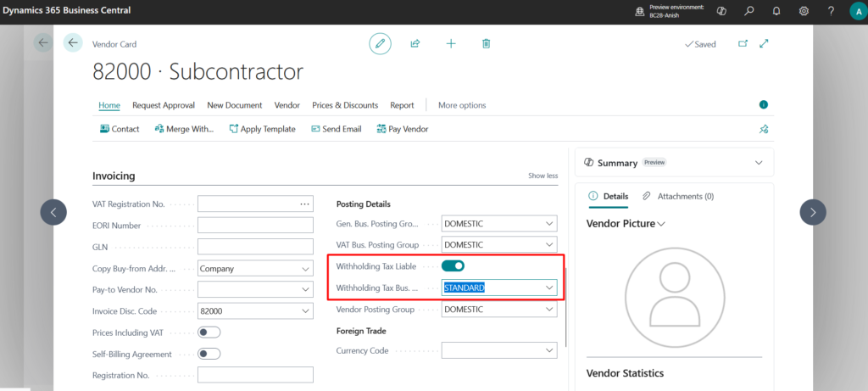The image size is (868, 391).
Task: Turn on Self-Billing Agreement switch
Action: pyautogui.click(x=209, y=354)
